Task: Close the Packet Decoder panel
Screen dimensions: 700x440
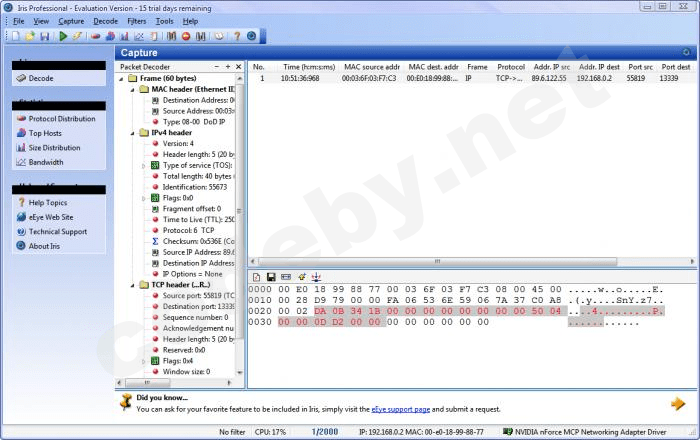Action: [x=238, y=66]
